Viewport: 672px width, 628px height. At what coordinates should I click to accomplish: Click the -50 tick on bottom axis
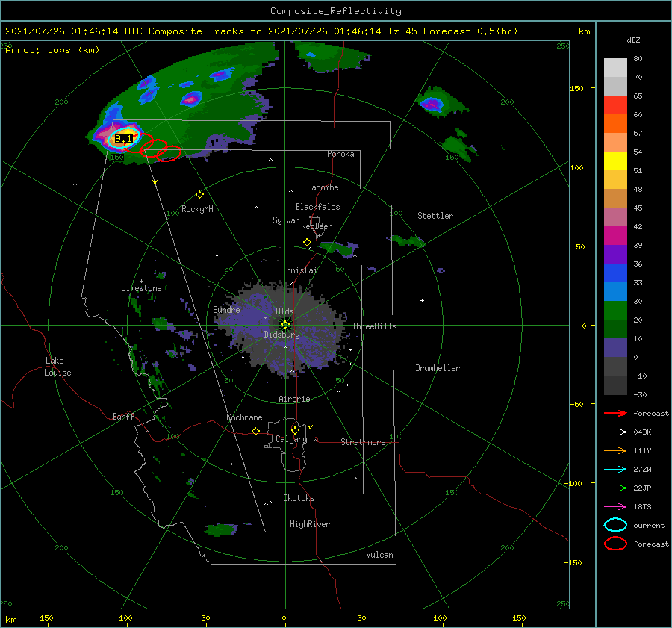pos(203,618)
